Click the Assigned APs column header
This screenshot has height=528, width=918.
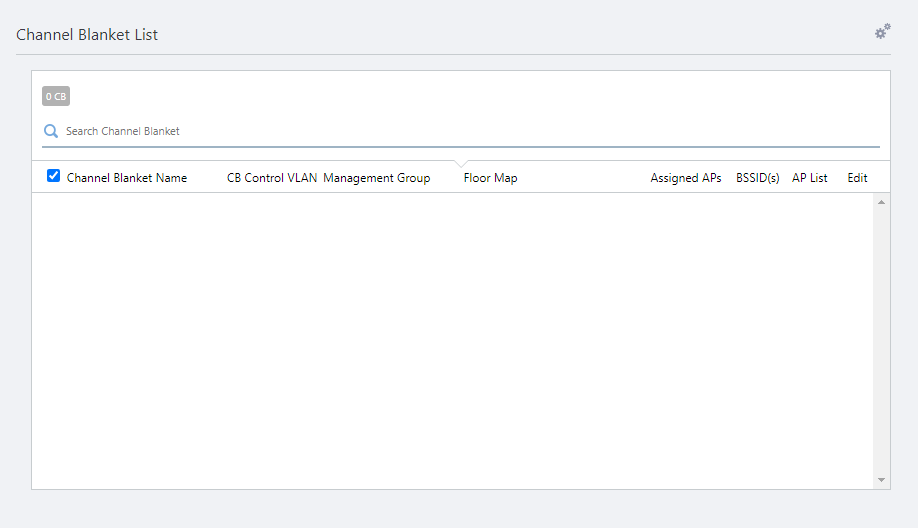pos(686,178)
